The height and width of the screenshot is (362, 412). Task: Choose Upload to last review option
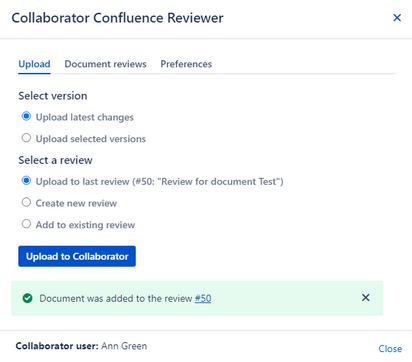[x=26, y=181]
